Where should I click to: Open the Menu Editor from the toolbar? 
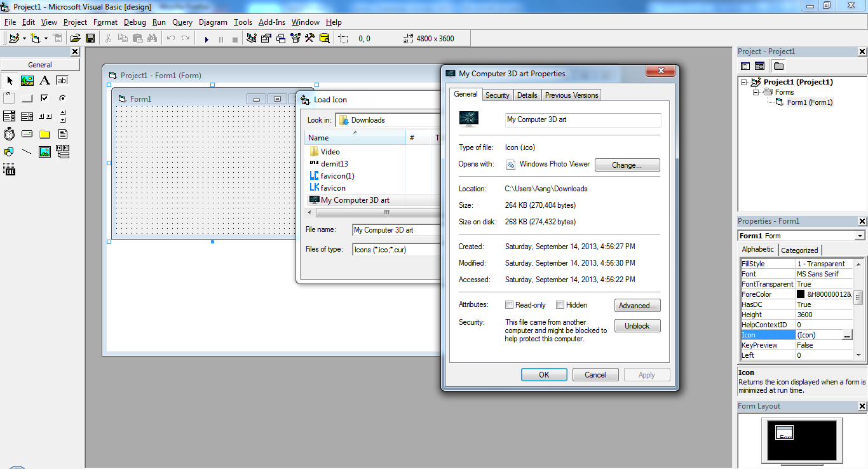click(x=57, y=37)
